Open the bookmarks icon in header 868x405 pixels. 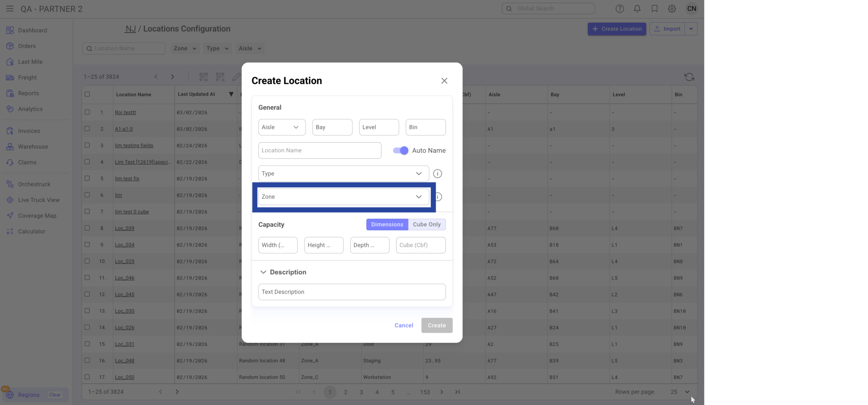tap(654, 9)
